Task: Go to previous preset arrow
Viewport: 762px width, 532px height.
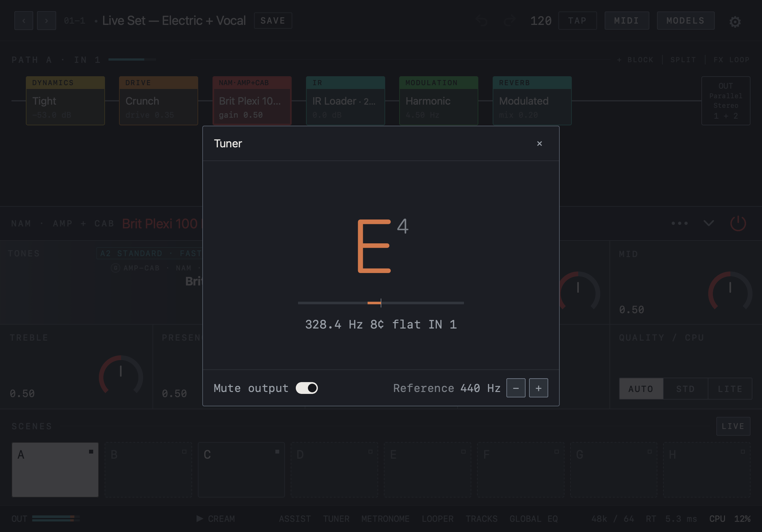Action: coord(24,20)
